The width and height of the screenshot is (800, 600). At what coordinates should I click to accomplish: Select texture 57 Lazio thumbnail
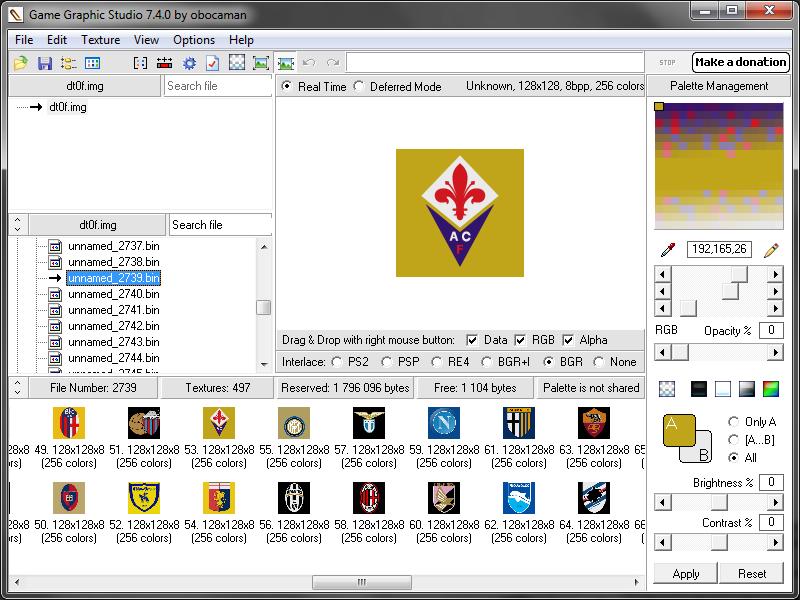(x=369, y=422)
